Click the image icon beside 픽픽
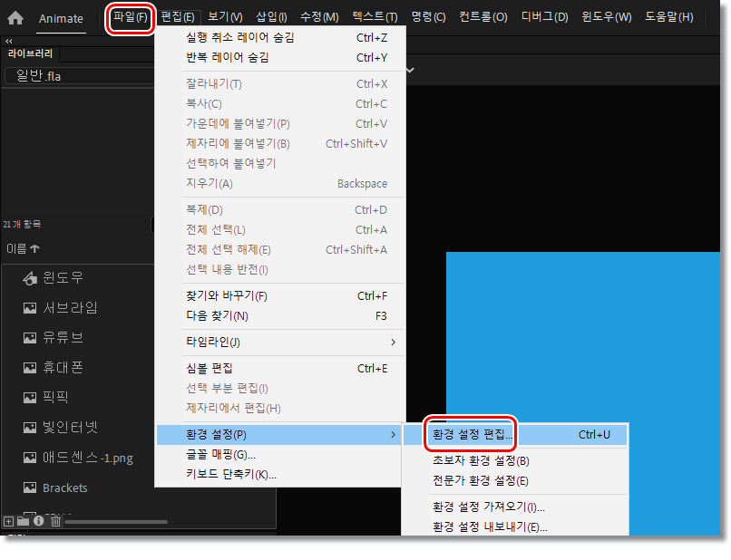The image size is (731, 560). tap(30, 398)
